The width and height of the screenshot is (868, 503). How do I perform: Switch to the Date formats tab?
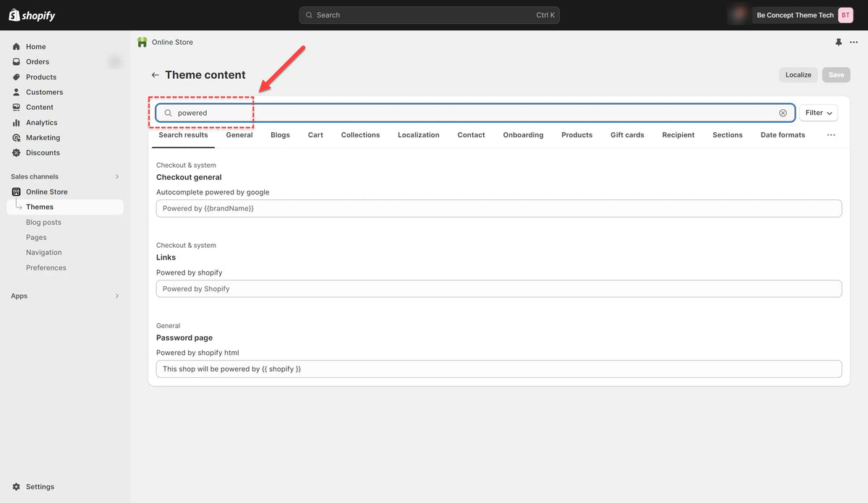point(783,135)
